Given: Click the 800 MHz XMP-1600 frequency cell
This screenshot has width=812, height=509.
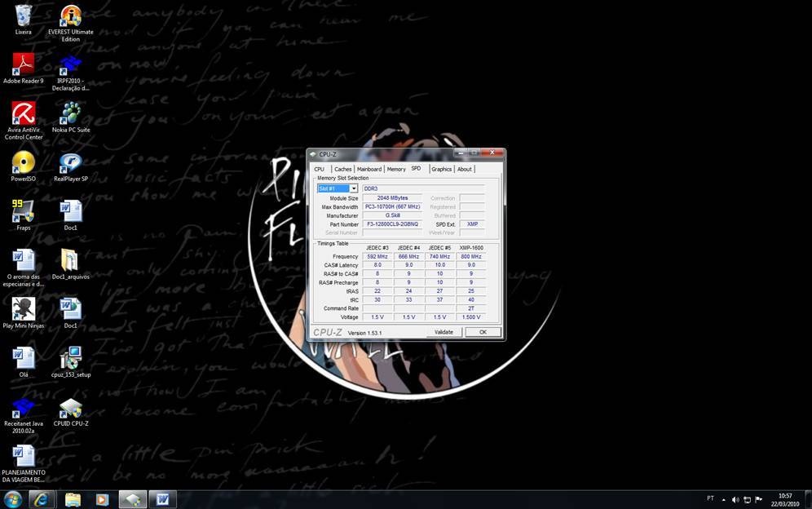Looking at the screenshot, I should tap(471, 257).
